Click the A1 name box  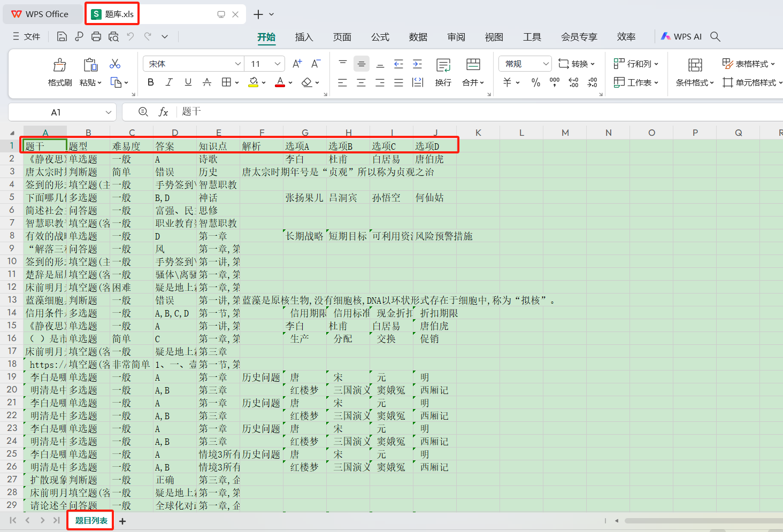56,112
